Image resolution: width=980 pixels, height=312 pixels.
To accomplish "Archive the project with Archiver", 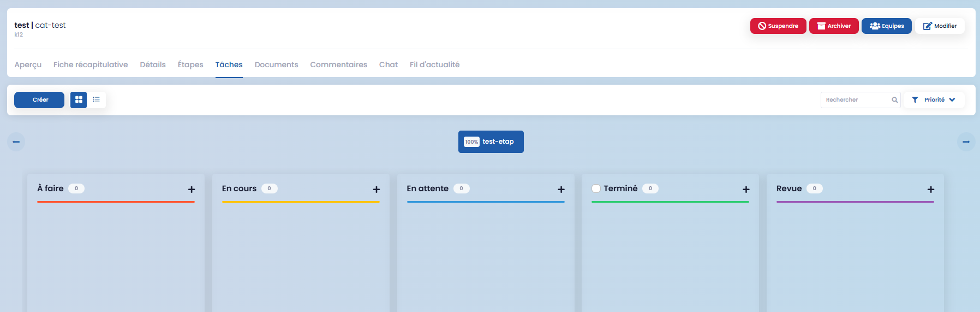I will point(834,26).
